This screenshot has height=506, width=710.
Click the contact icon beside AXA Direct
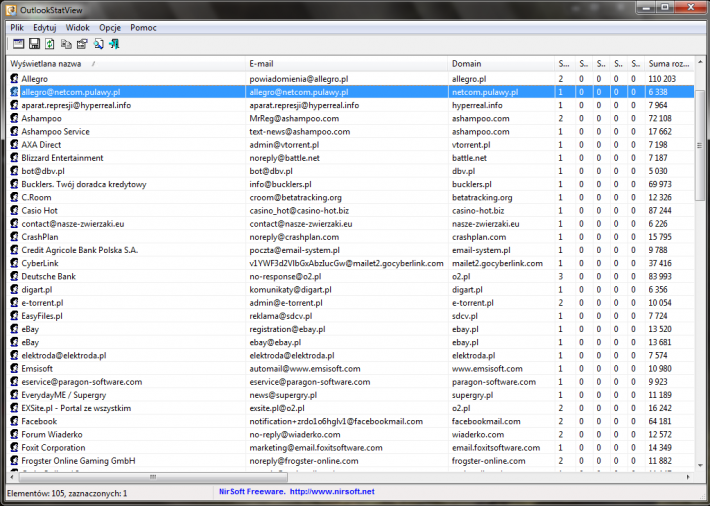point(14,145)
